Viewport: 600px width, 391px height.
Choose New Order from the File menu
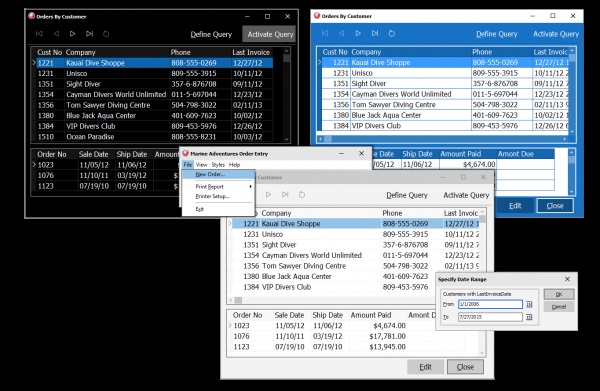(210, 174)
